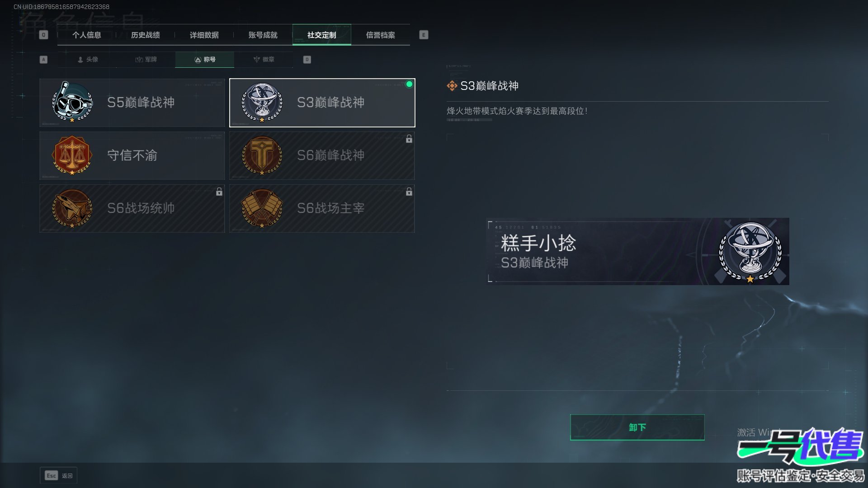Open the 徽章 sub-tab
This screenshot has width=868, height=488.
(x=264, y=60)
